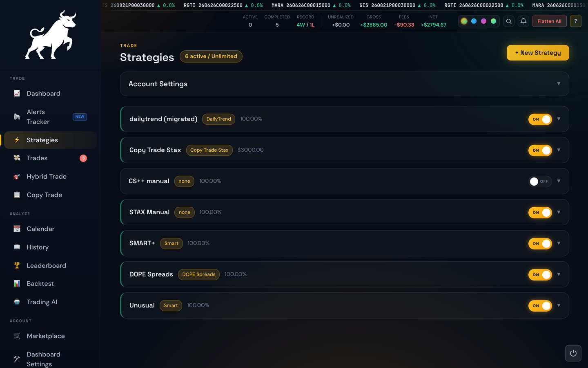The image size is (588, 368).
Task: Click the $3000.00 amount on Copy Trade Stax
Action: (251, 150)
